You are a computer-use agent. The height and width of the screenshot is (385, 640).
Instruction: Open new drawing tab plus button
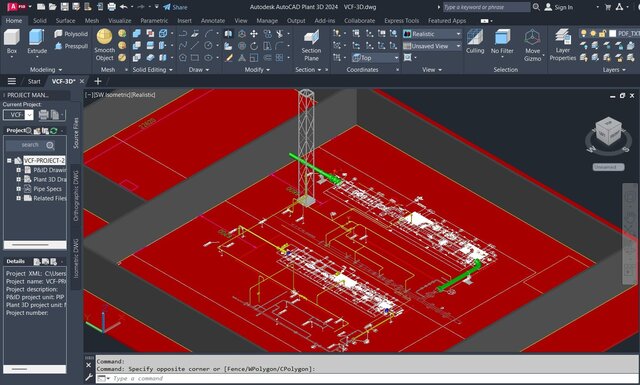tap(98, 81)
